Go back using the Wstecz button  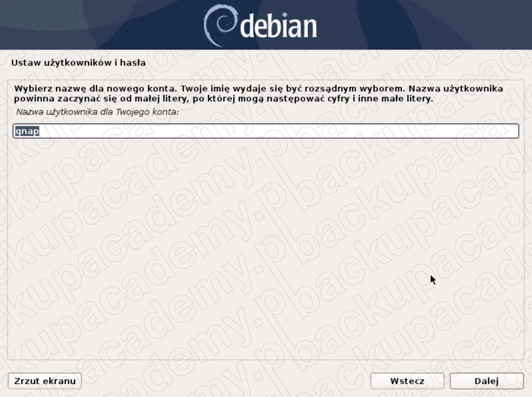pos(407,381)
